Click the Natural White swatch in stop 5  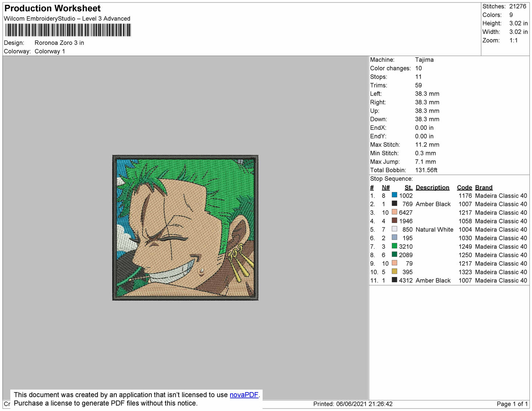point(394,229)
